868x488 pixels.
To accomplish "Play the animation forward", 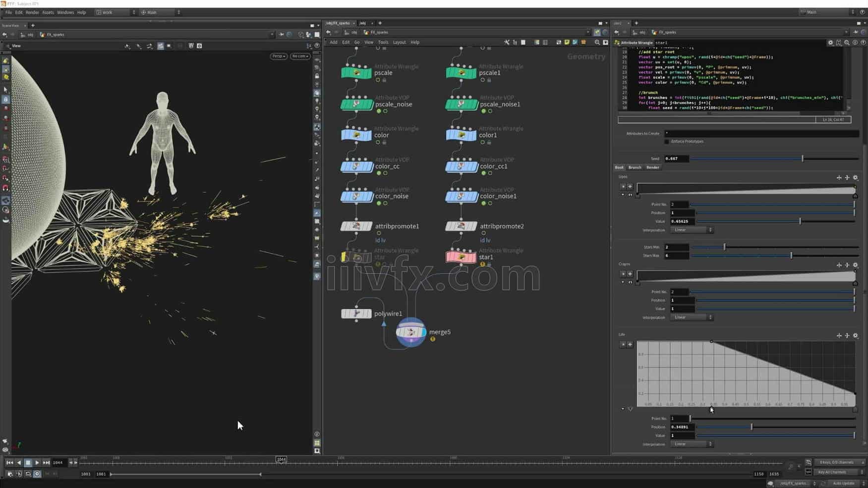I will pos(37,463).
